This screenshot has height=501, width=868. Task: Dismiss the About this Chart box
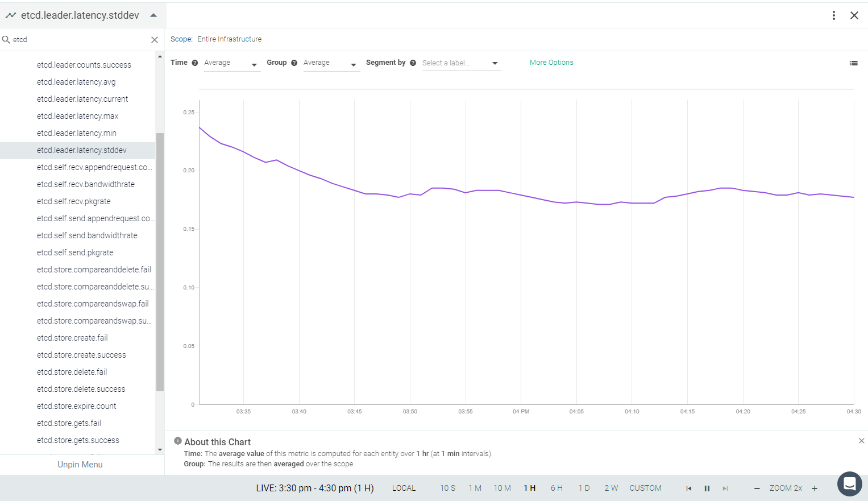(x=862, y=441)
